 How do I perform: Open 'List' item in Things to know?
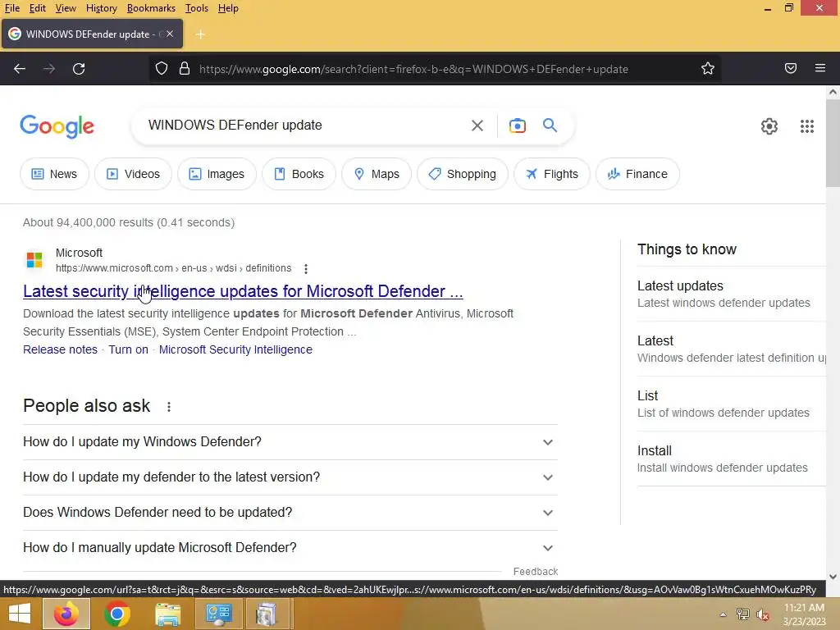731,404
